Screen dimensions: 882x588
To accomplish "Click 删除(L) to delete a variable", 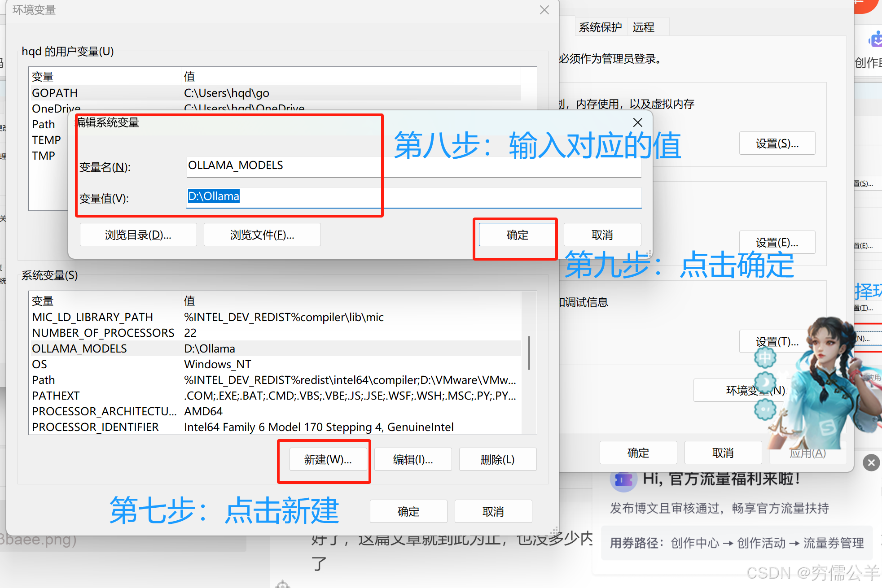I will (x=497, y=459).
